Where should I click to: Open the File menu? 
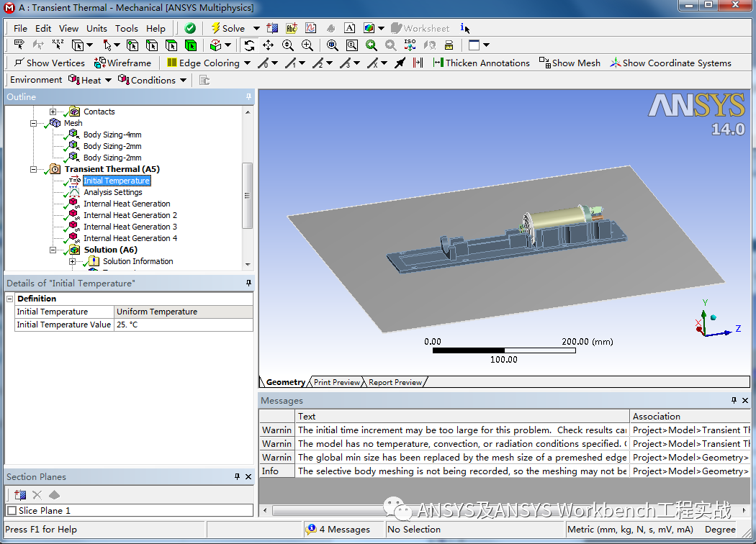point(20,29)
